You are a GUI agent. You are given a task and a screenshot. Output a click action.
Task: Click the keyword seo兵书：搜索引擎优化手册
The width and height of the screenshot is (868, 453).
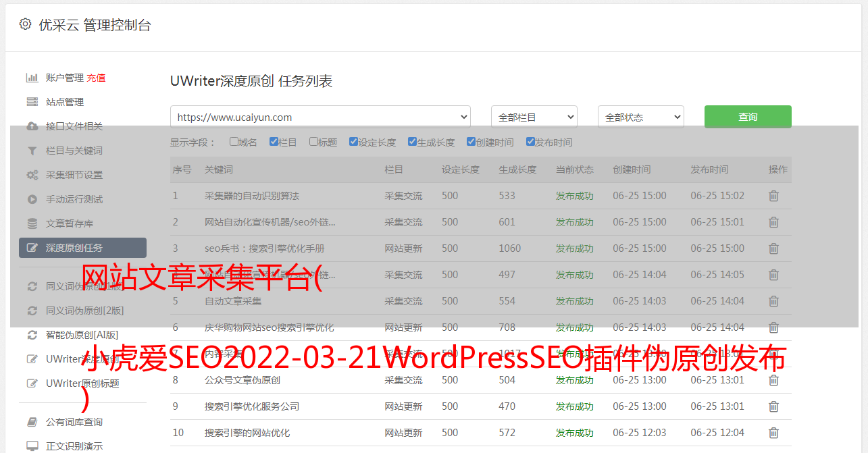[x=265, y=248]
